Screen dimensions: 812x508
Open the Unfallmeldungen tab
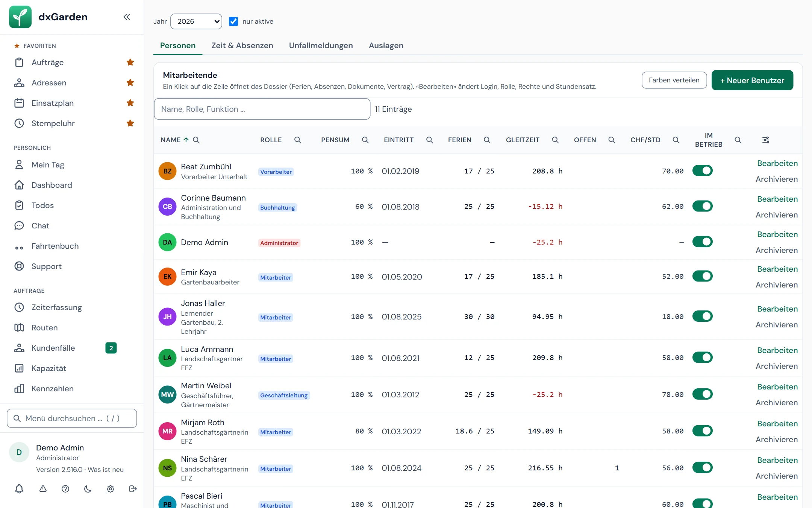tap(321, 46)
